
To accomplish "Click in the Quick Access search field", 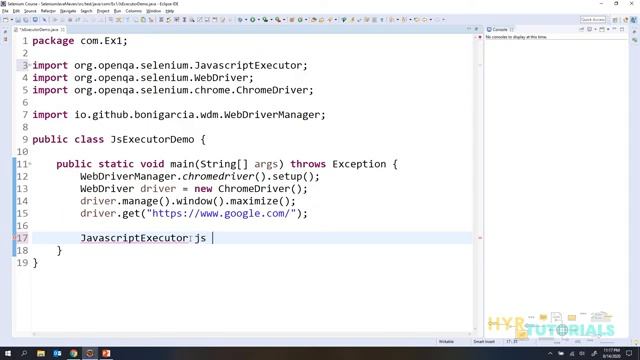I will click(x=593, y=20).
